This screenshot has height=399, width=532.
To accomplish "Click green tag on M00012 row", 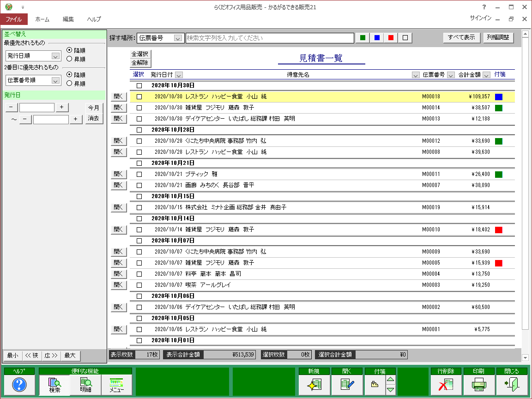I will pos(498,141).
